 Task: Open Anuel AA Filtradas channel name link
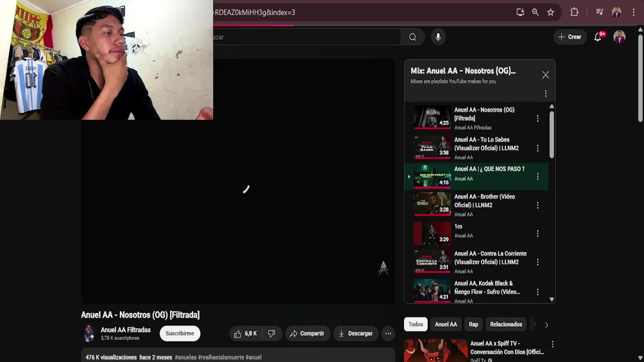tap(125, 330)
